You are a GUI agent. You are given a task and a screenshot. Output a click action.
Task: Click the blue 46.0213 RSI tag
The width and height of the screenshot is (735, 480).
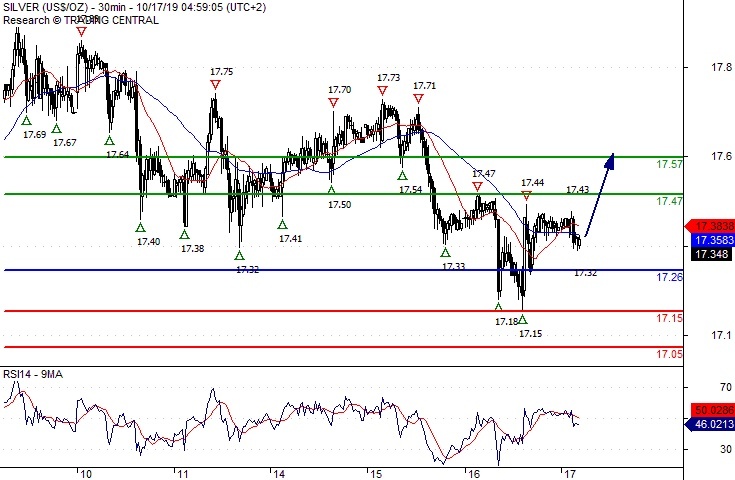click(710, 424)
